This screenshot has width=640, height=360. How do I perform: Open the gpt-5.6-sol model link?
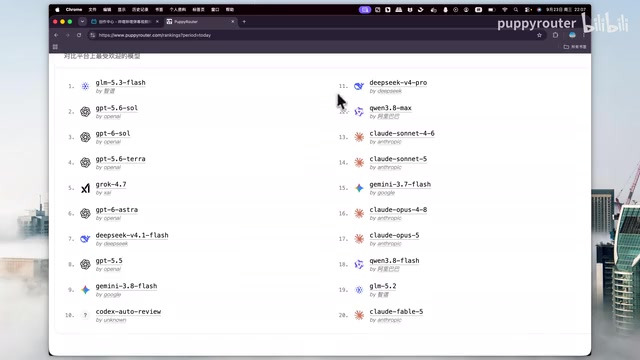[x=117, y=108]
